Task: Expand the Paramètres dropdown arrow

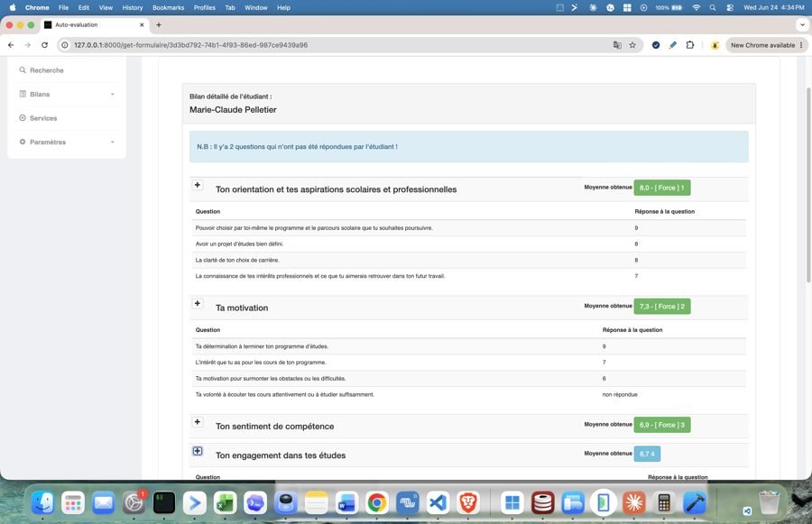Action: 113,142
